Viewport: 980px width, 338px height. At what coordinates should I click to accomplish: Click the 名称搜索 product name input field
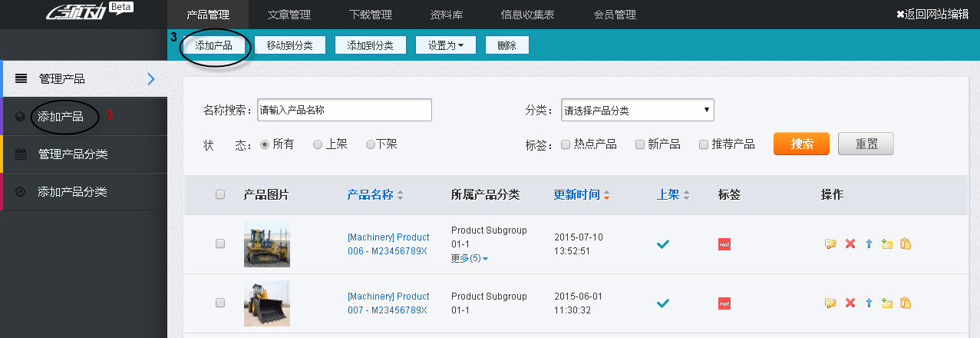[345, 110]
